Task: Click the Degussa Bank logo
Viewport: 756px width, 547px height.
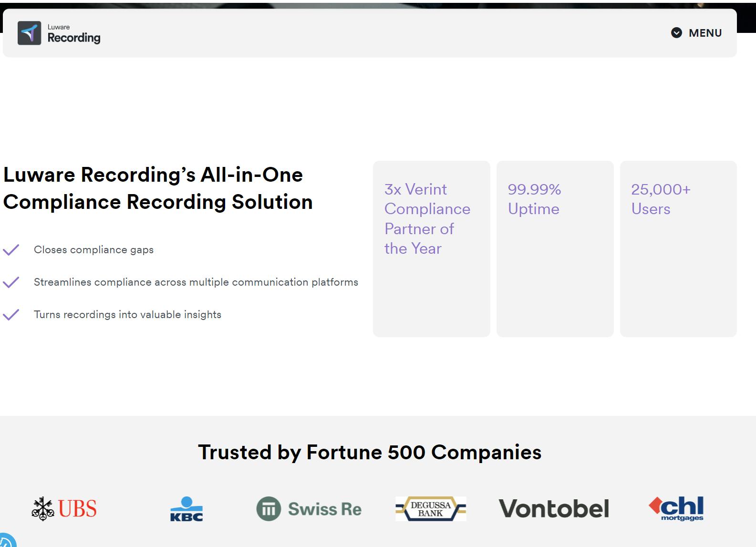Action: (x=431, y=509)
